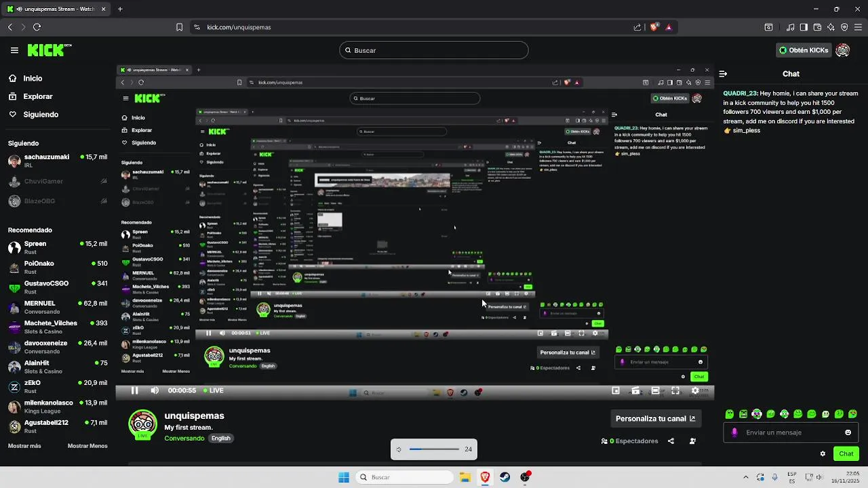The height and width of the screenshot is (488, 868).
Task: Open the moderators icon beside the share icon under the main player
Action: click(x=692, y=441)
